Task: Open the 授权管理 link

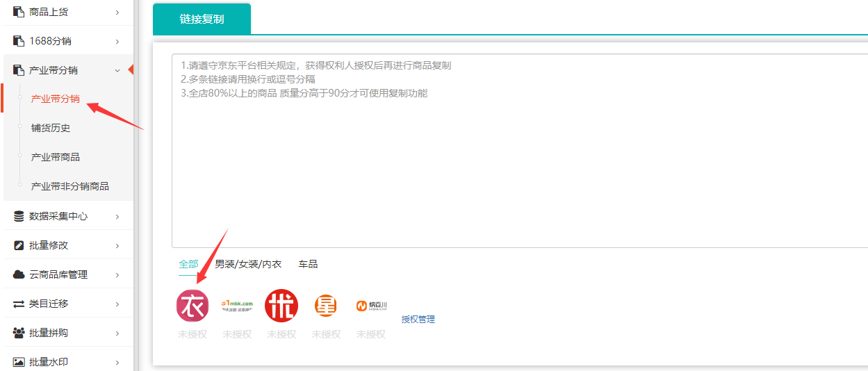Action: pyautogui.click(x=418, y=320)
